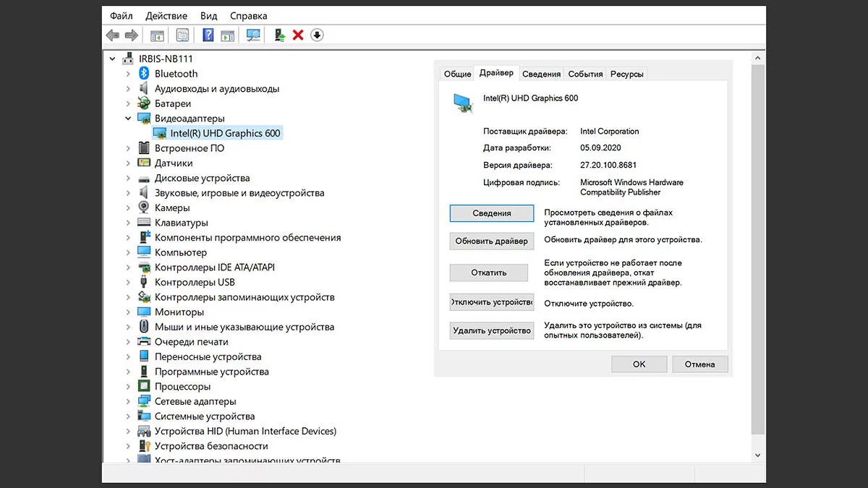Expand the Сетевые адаптеры category
This screenshot has height=488, width=868.
click(128, 401)
